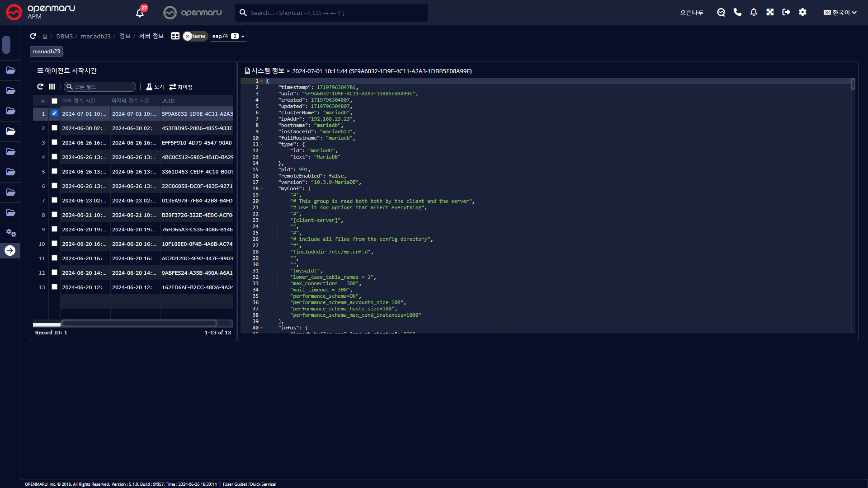
Task: Check the 2024-06-30 row 2 checkbox
Action: click(54, 128)
